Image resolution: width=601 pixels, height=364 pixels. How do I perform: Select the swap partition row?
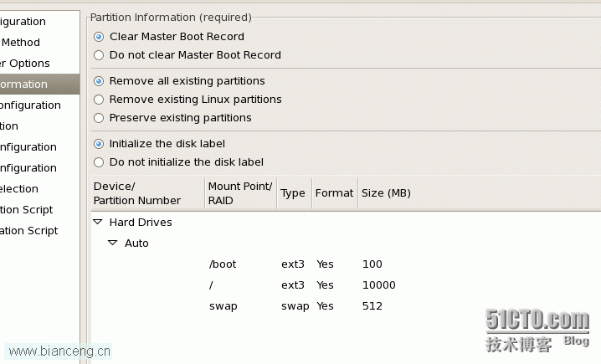346,306
